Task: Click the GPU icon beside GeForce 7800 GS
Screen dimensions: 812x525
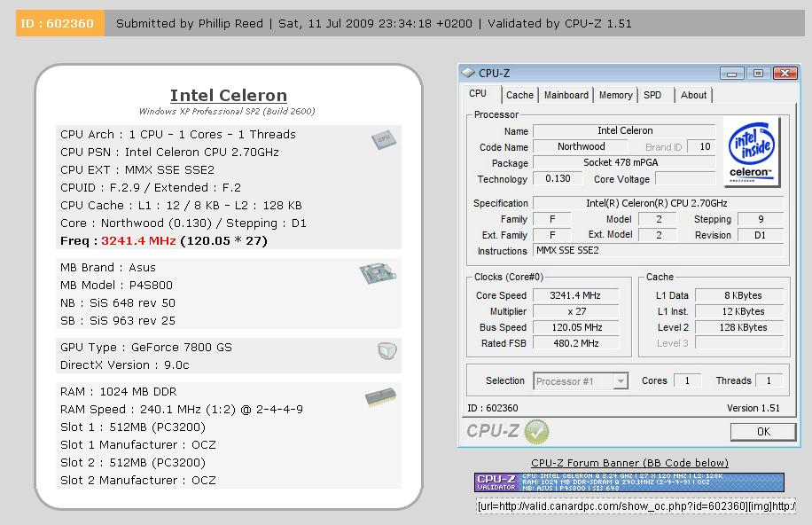Action: pyautogui.click(x=387, y=351)
